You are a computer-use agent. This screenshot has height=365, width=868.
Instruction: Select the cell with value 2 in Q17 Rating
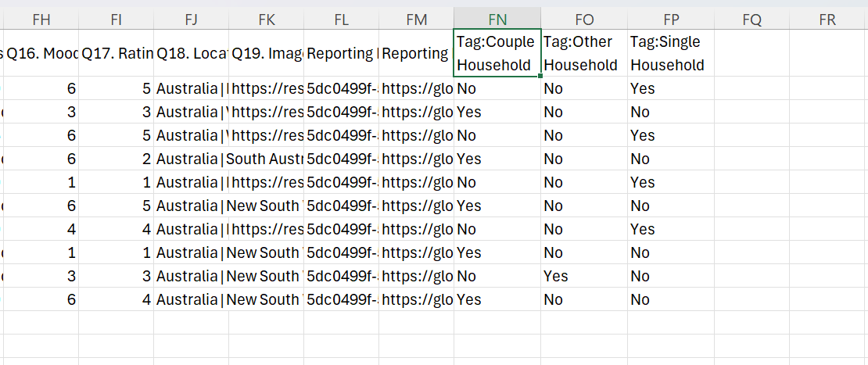[x=117, y=159]
